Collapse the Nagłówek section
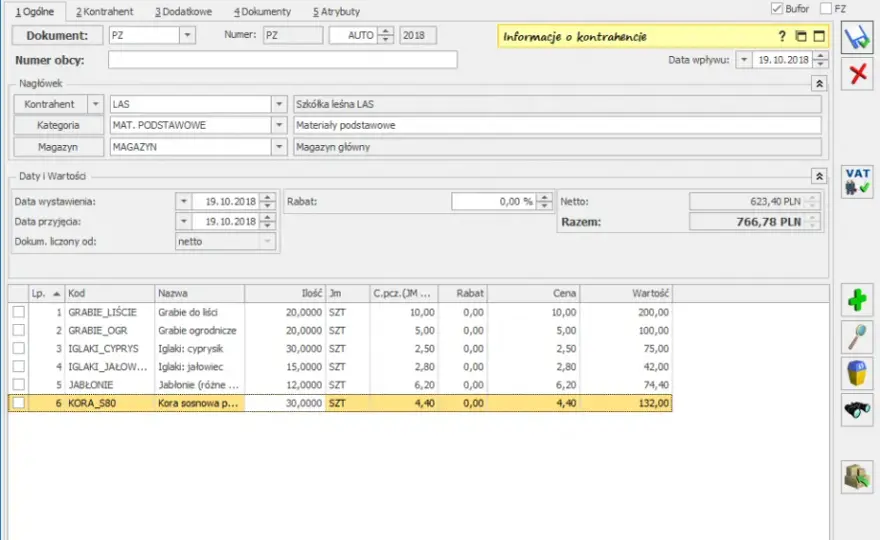This screenshot has width=880, height=540. coord(819,84)
